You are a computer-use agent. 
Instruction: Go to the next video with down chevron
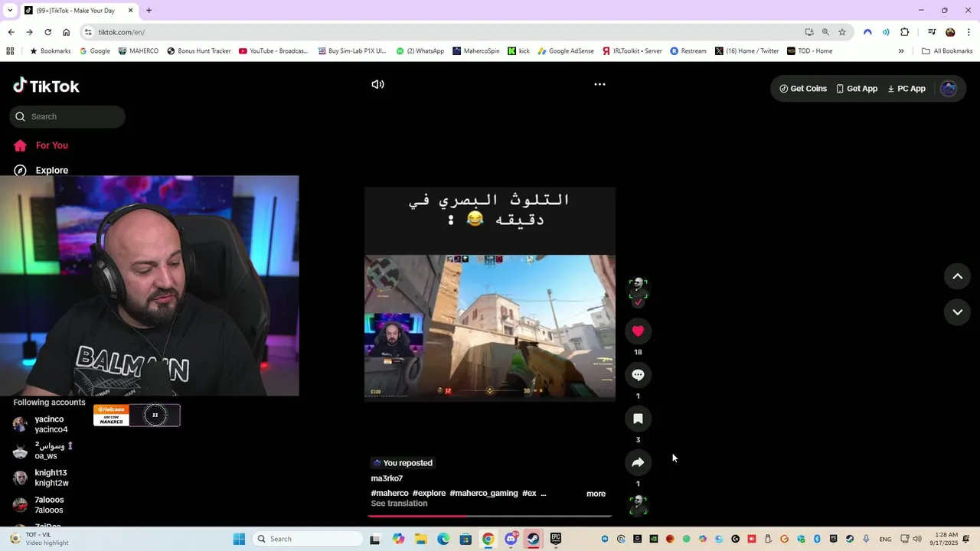957,311
